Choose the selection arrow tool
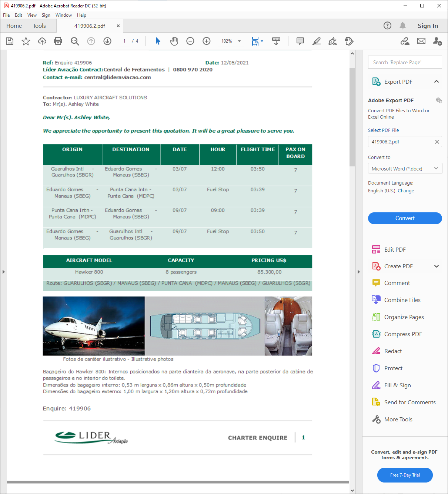The image size is (448, 494). [x=158, y=41]
